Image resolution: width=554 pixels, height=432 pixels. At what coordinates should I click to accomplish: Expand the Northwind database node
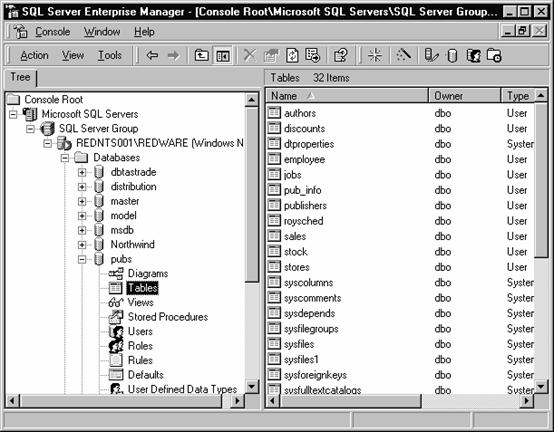coord(82,244)
